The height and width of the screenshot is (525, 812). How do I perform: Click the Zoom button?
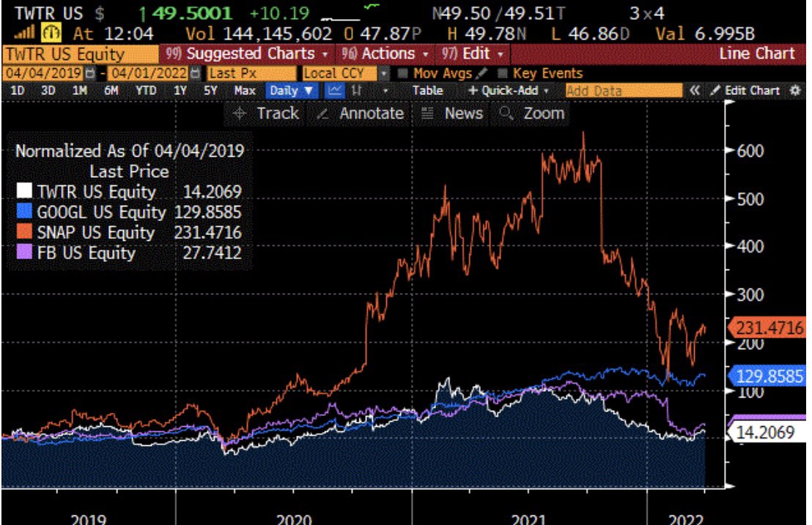pos(531,113)
